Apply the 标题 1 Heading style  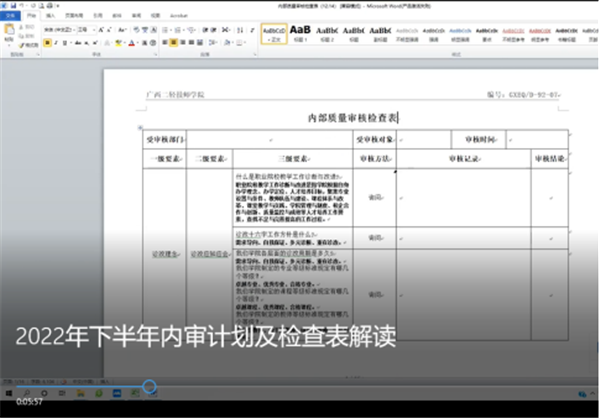click(x=300, y=34)
